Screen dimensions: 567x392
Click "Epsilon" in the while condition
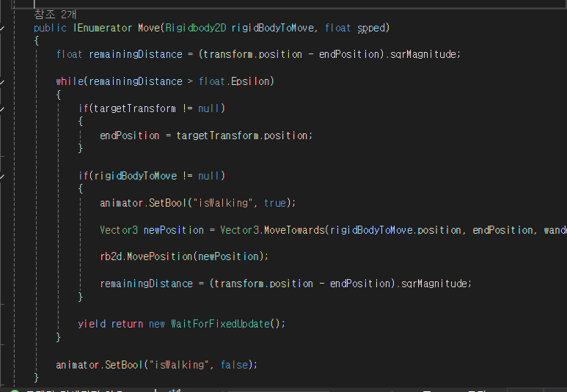tap(250, 81)
